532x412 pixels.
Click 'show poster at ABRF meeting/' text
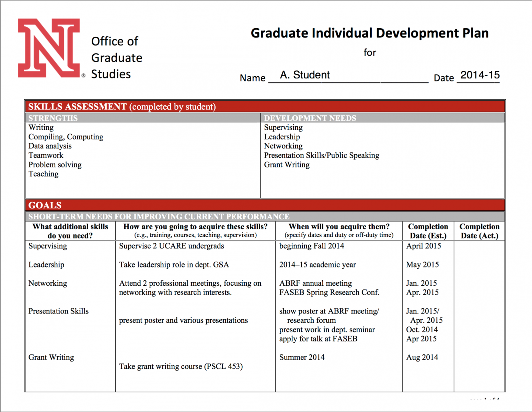pos(329,311)
